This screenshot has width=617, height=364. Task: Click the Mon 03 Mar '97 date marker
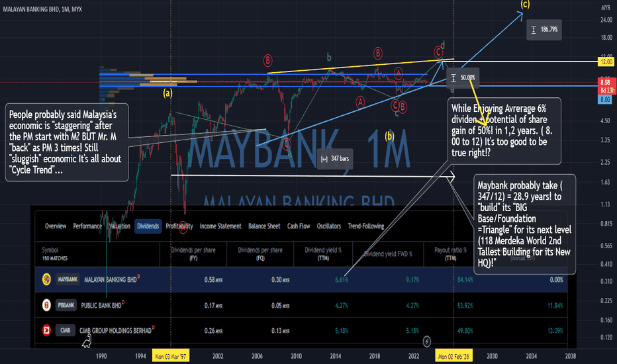[x=170, y=357]
